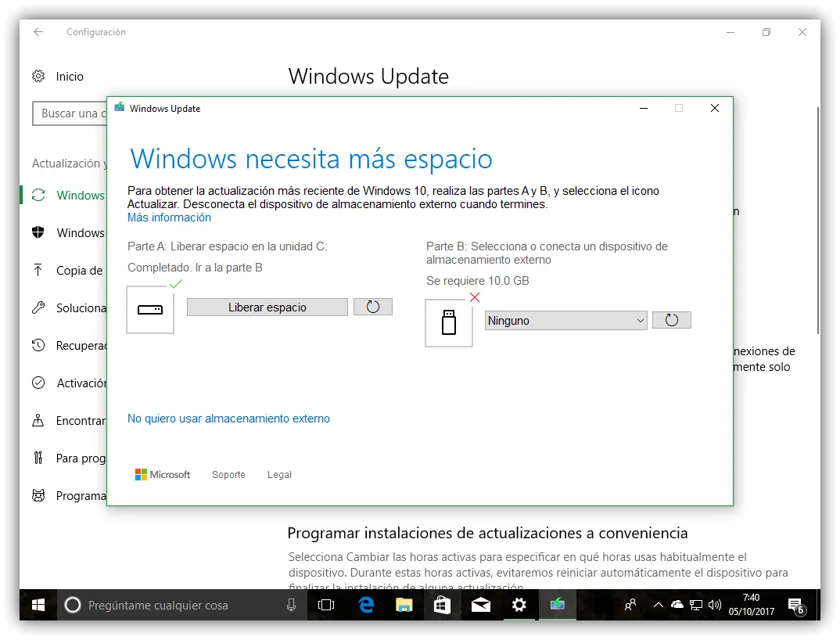
Task: Click the USB drive icon in Parte B
Action: (449, 322)
